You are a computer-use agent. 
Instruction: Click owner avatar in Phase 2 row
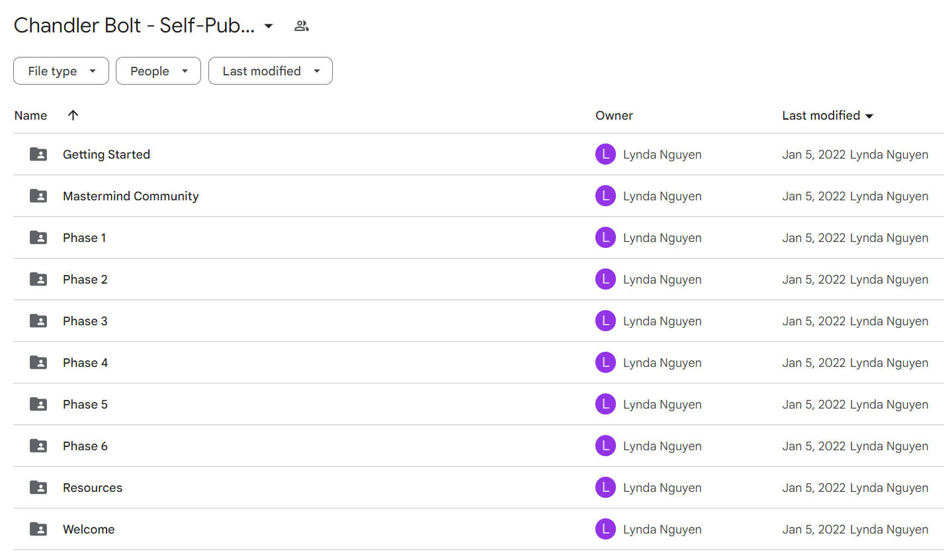click(x=605, y=279)
